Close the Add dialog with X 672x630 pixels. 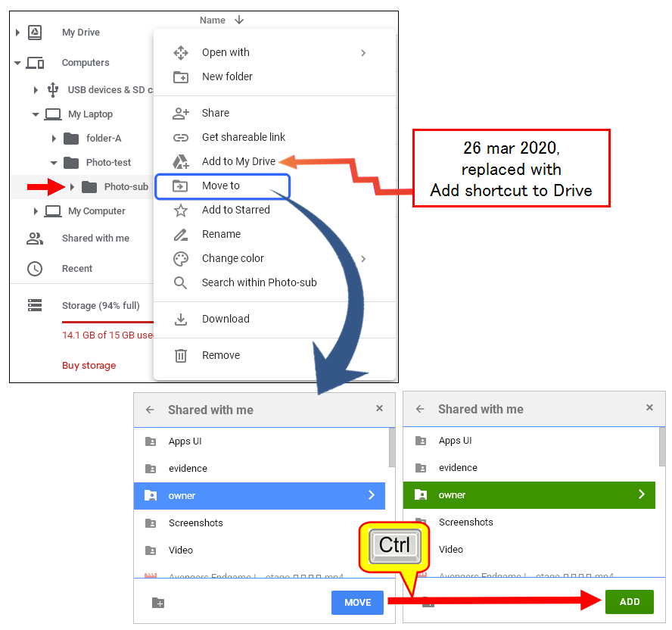pyautogui.click(x=650, y=407)
